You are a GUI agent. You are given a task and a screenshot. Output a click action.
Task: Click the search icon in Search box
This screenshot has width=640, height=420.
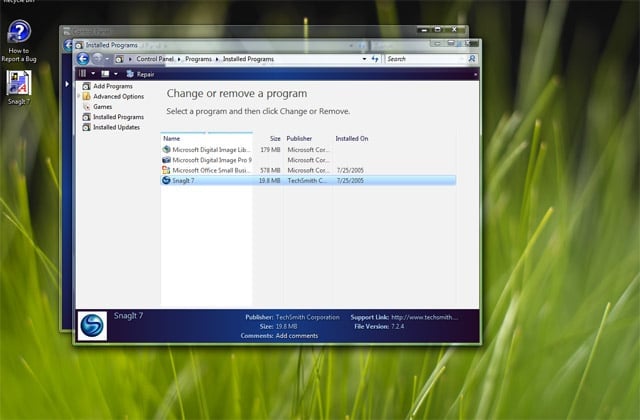point(471,59)
